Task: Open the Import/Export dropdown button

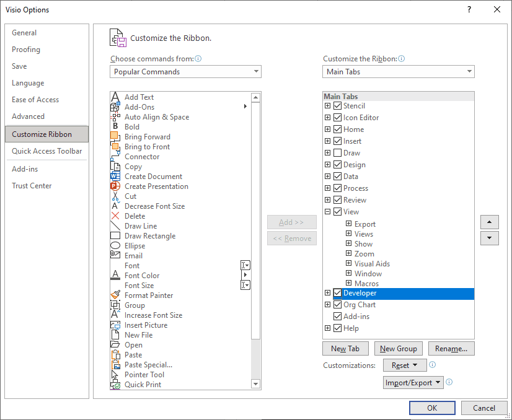Action: [x=413, y=383]
